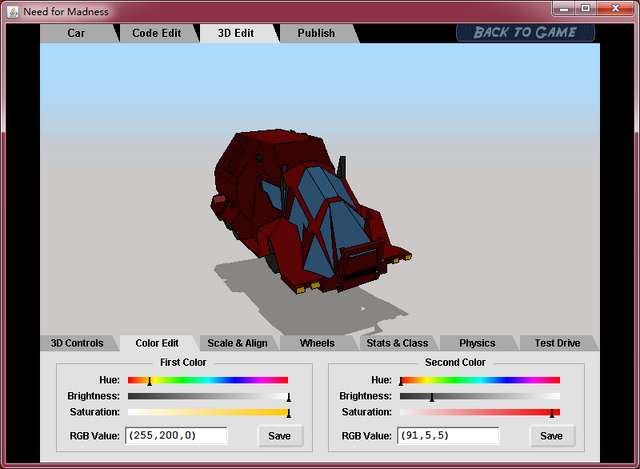This screenshot has height=469, width=640.
Task: Open the Car tab
Action: coord(76,33)
